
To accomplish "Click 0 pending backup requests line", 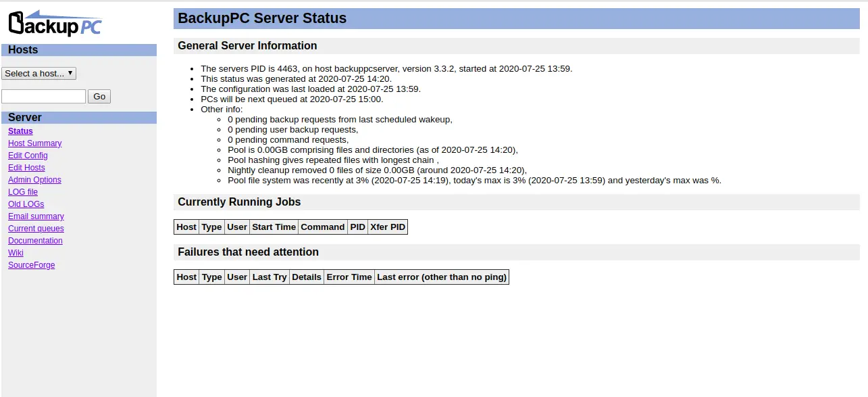I will point(340,120).
